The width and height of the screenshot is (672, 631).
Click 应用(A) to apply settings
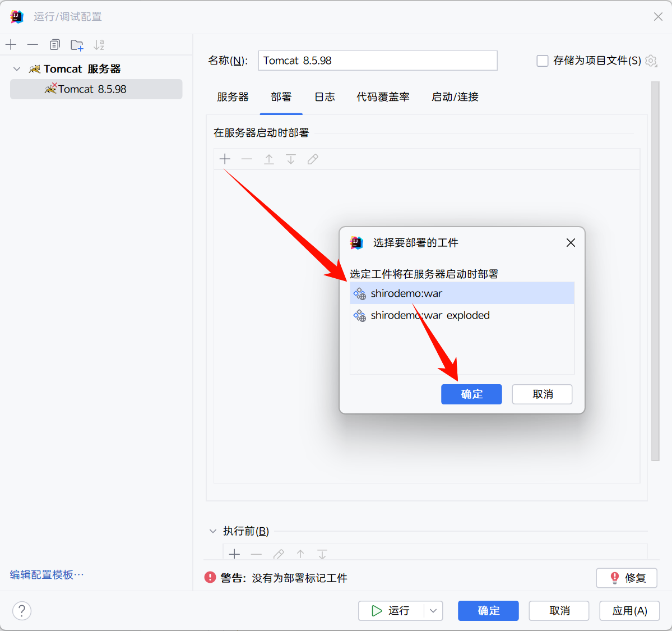tap(629, 610)
